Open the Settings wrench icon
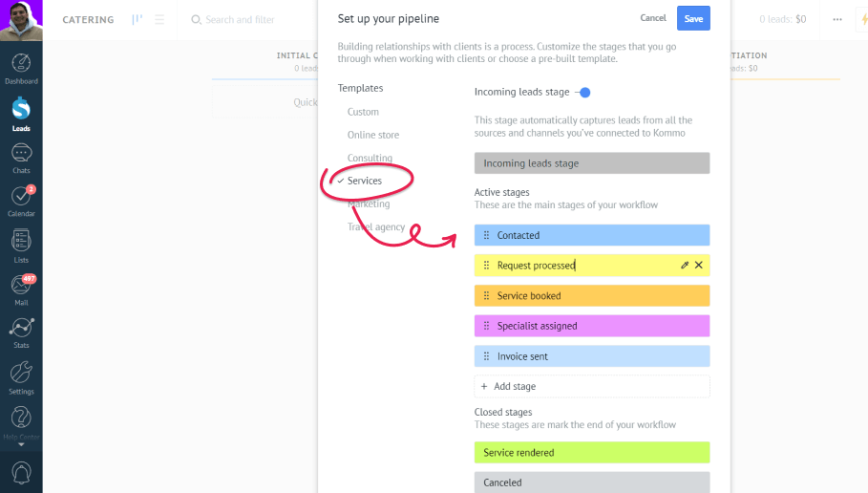The image size is (868, 493). coord(21,377)
